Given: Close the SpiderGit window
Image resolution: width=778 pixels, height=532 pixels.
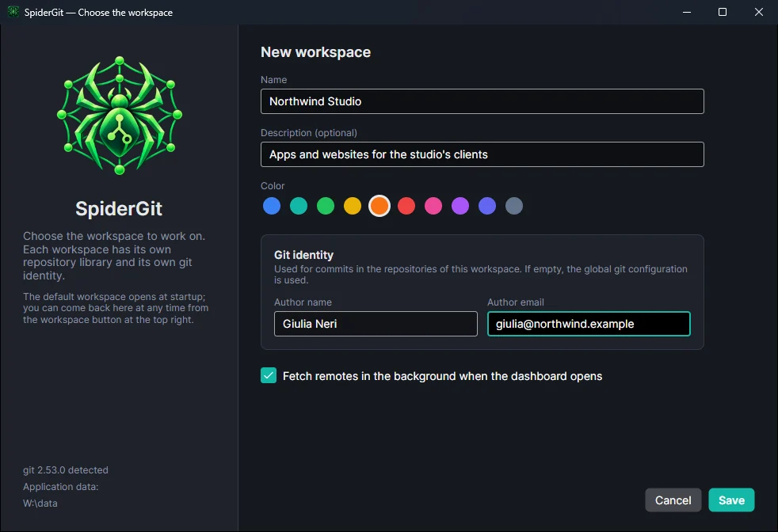Looking at the screenshot, I should click(759, 12).
